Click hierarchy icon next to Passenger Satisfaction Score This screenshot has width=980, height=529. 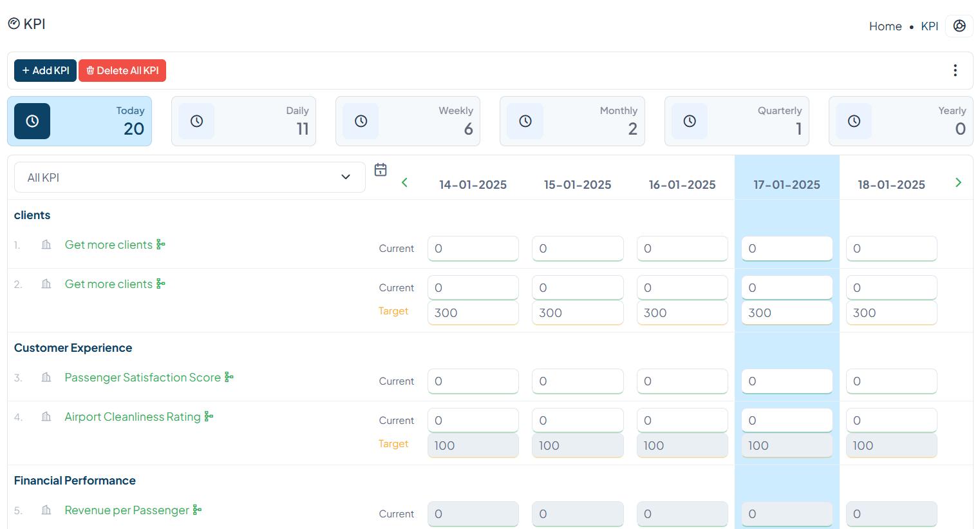(x=229, y=378)
